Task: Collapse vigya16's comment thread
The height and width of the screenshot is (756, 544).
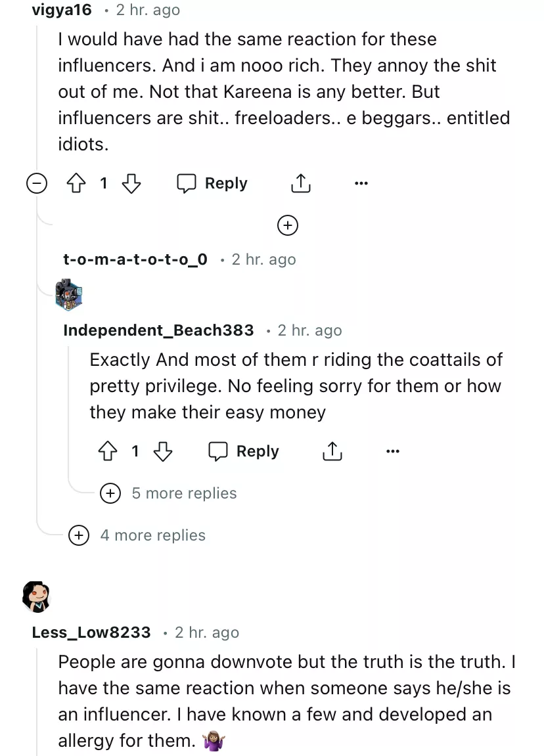Action: [x=37, y=185]
